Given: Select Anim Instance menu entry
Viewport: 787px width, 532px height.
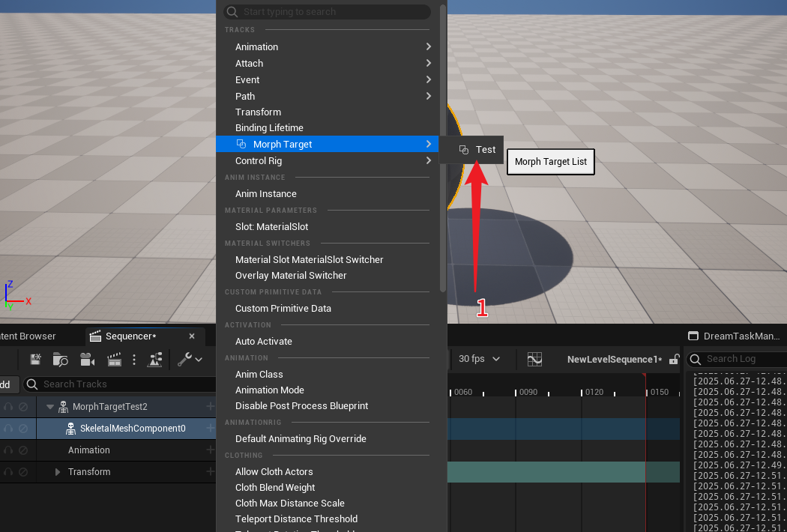Looking at the screenshot, I should tap(328, 194).
